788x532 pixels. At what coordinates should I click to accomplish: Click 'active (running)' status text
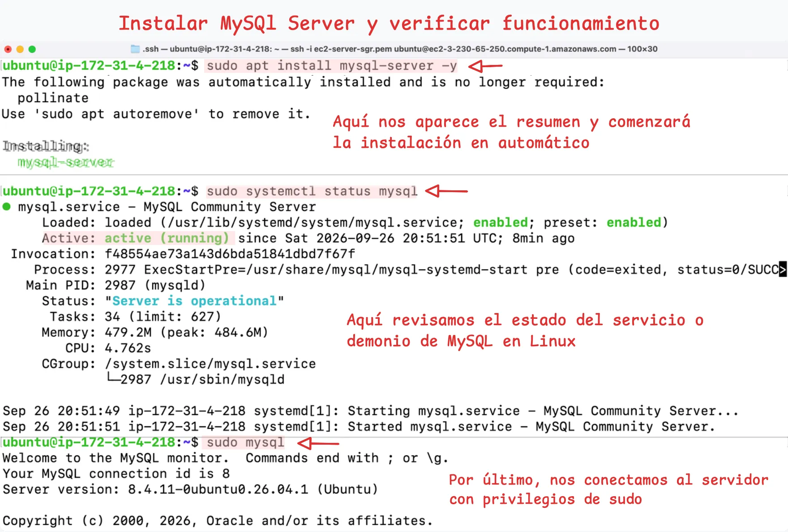point(167,238)
